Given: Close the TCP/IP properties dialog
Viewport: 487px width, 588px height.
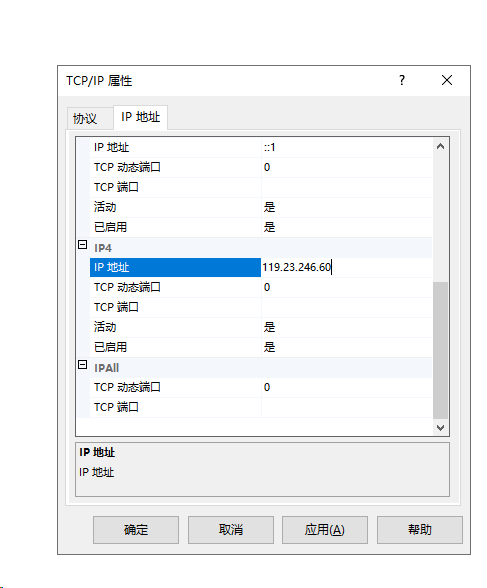Looking at the screenshot, I should (447, 80).
